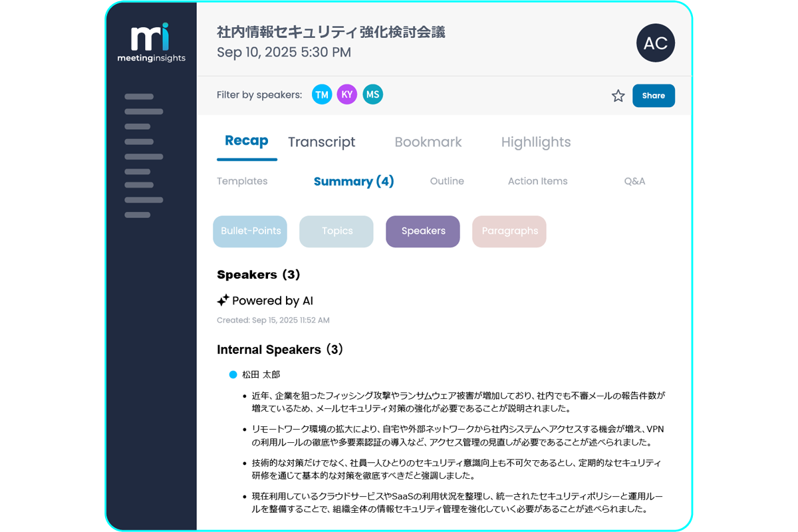Open the Action Items section
Viewport: 798px width, 532px height.
537,181
